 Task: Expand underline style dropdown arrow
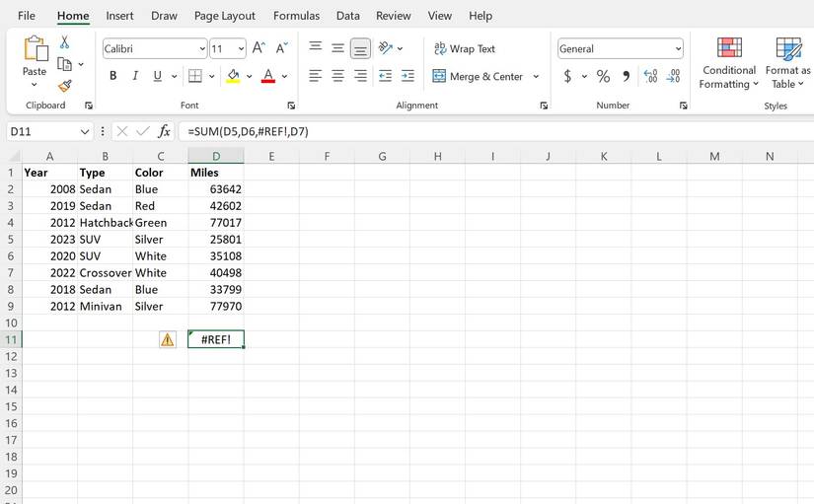pos(174,76)
